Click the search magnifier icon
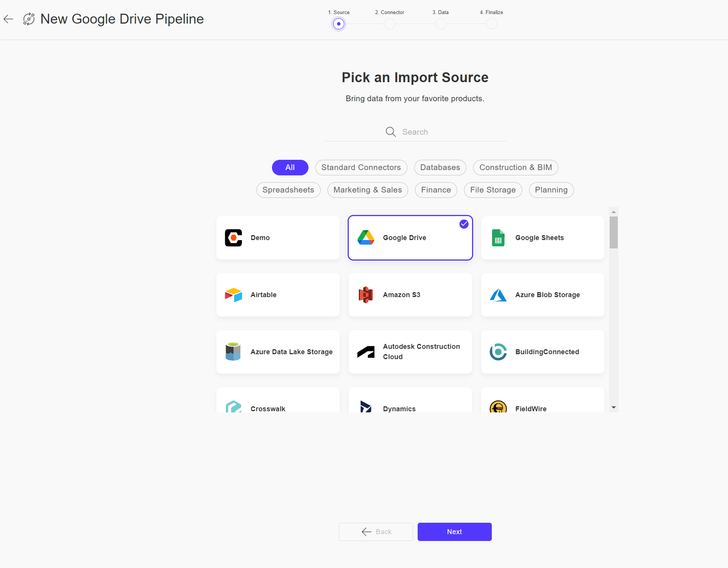 point(391,132)
